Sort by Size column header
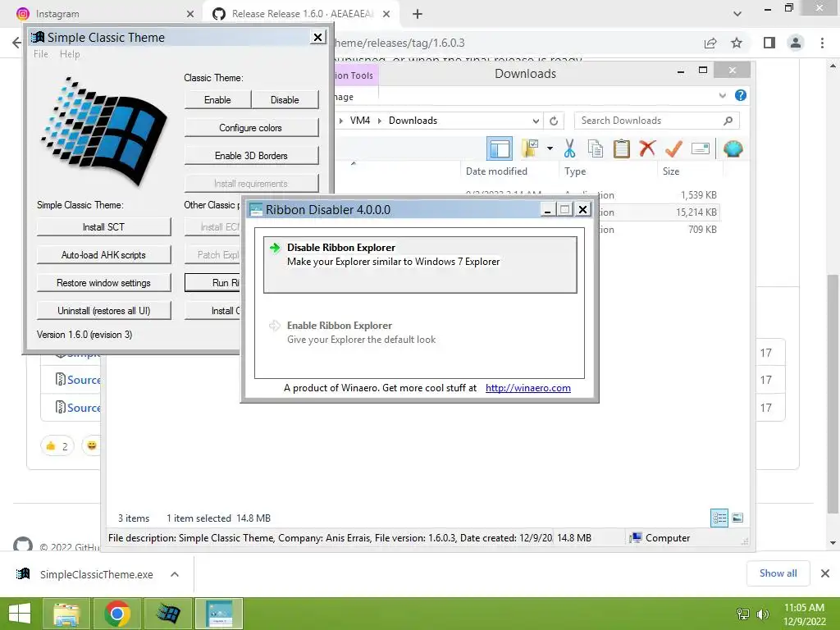The image size is (840, 630). 671,171
